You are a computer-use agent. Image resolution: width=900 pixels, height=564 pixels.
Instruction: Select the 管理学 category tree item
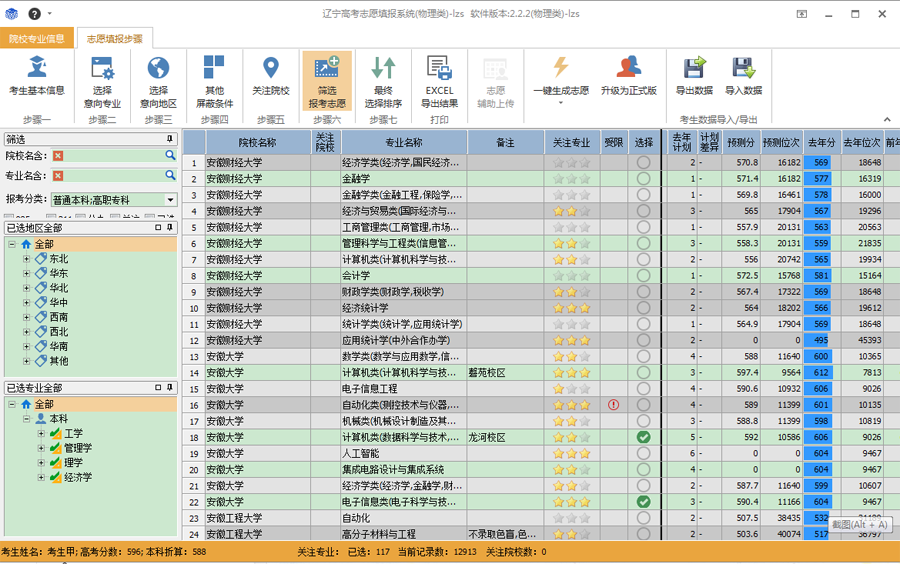coord(78,448)
